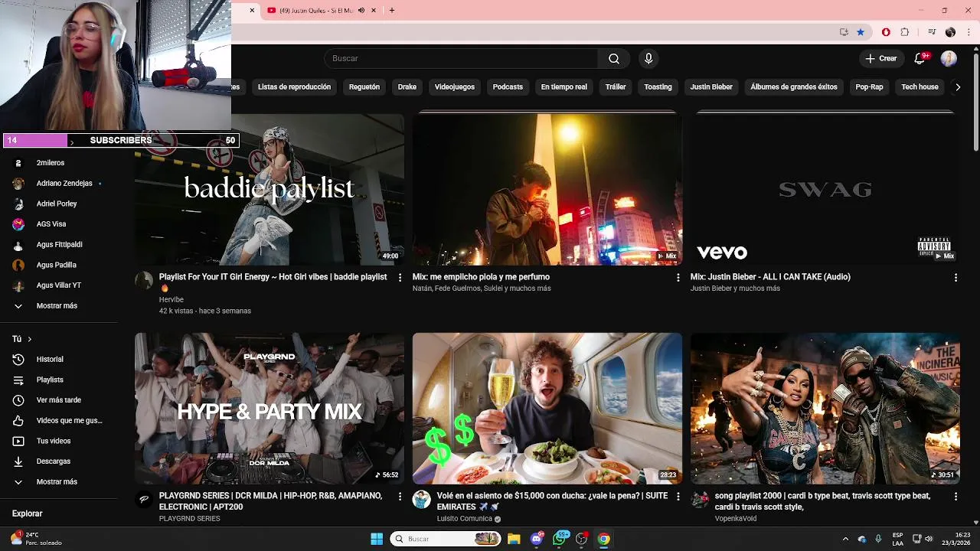Open the YouTube account avatar menu
Viewport: 980px width, 551px height.
point(949,59)
